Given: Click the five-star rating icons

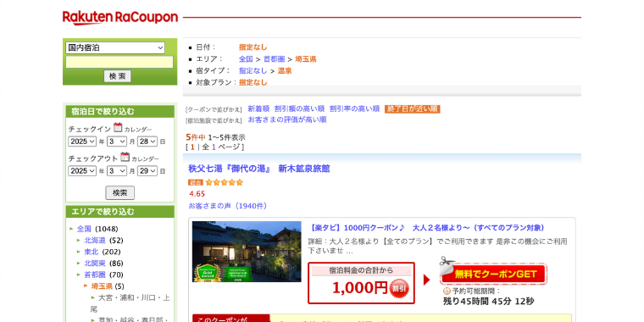Looking at the screenshot, I should pyautogui.click(x=225, y=182).
